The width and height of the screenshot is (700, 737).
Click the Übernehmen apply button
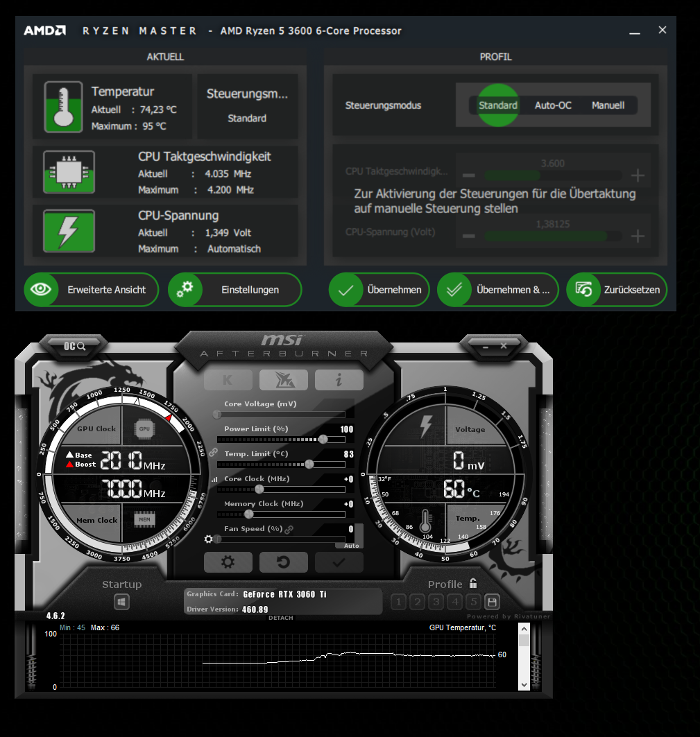pyautogui.click(x=379, y=290)
